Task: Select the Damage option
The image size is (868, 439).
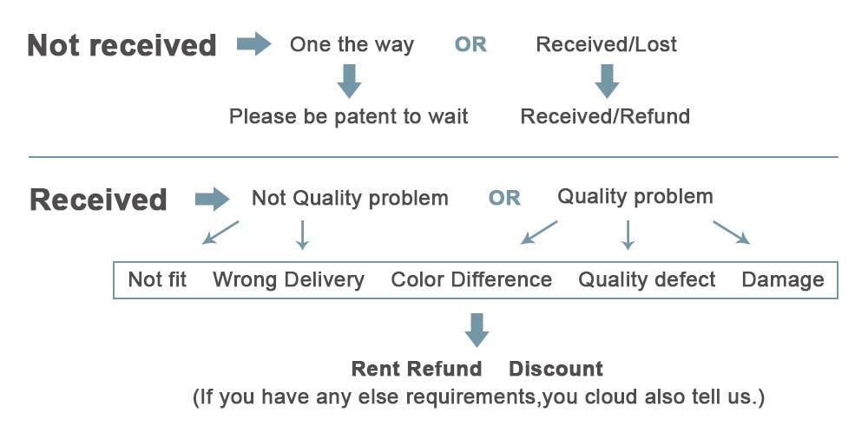Action: [782, 280]
